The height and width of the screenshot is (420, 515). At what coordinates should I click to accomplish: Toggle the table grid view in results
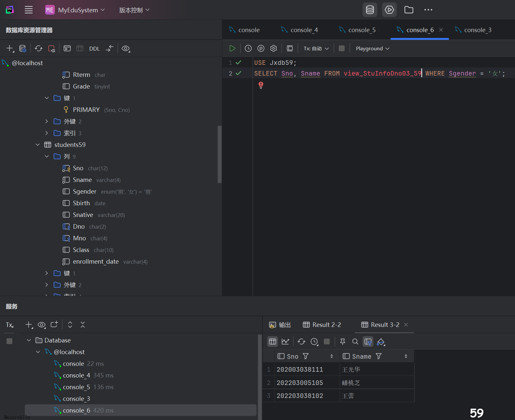273,342
